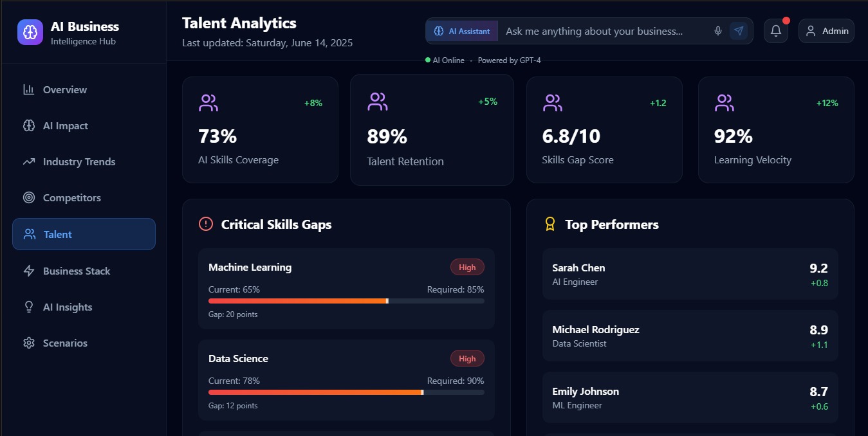Click the Critical Skills Gaps heading text

point(277,224)
